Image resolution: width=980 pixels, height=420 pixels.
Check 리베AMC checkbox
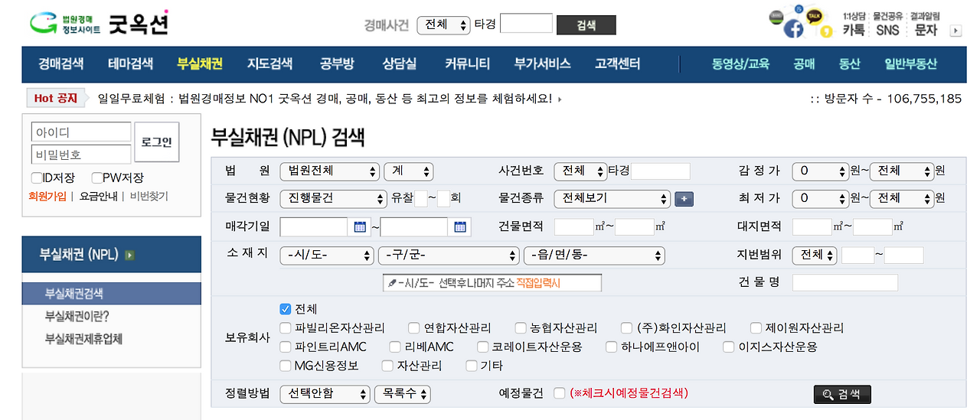click(395, 347)
